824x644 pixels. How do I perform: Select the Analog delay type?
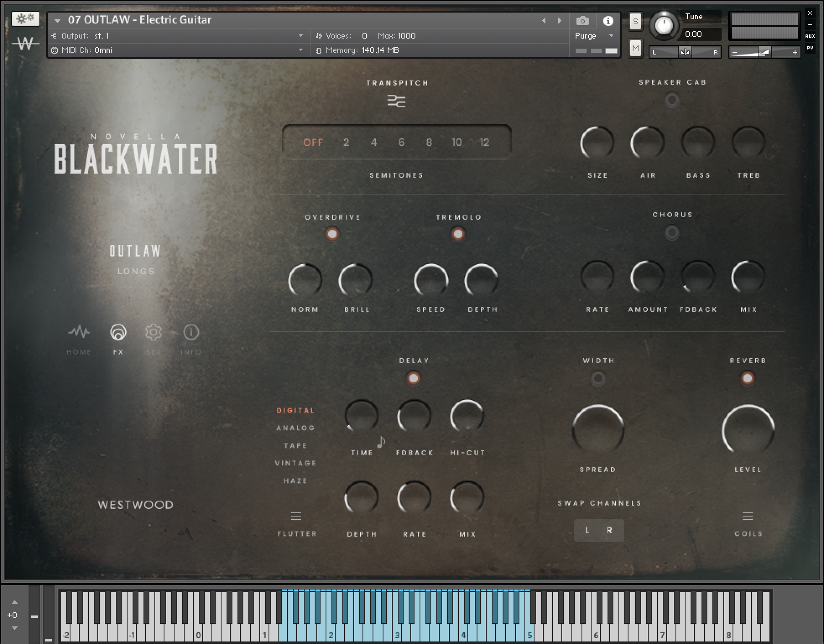pyautogui.click(x=295, y=428)
